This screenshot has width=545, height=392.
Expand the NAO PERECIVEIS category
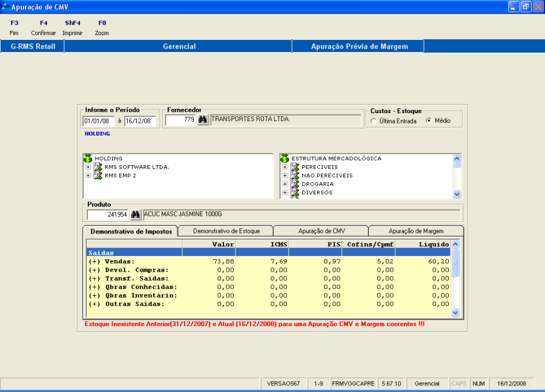285,175
